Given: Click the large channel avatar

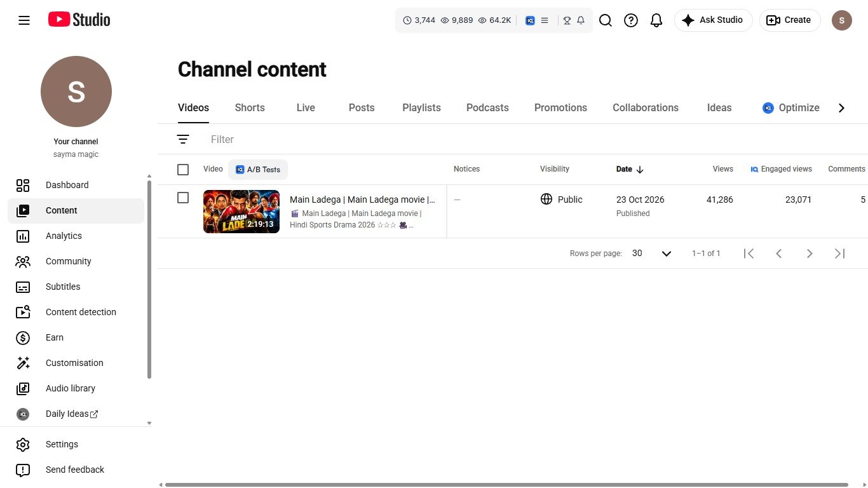Looking at the screenshot, I should 76,91.
